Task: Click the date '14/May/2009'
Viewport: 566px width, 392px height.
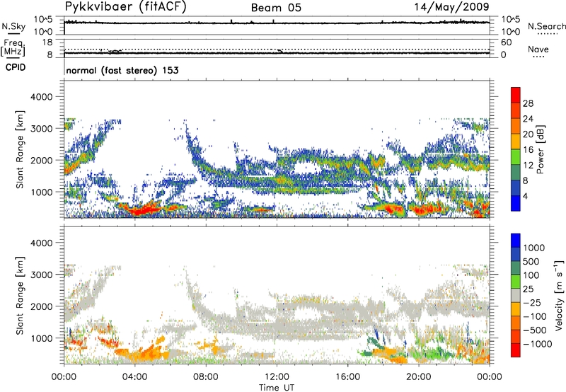Action: coord(451,6)
